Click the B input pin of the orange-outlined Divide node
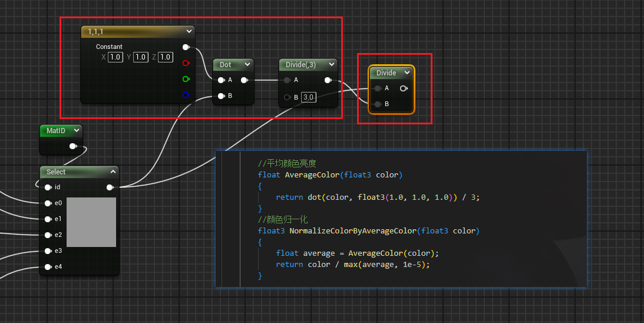Viewport: 644px width, 323px height. [x=378, y=104]
